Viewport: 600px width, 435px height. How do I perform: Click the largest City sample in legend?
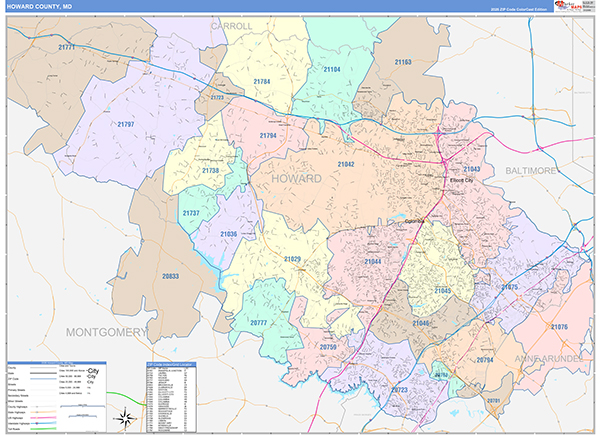[93, 371]
